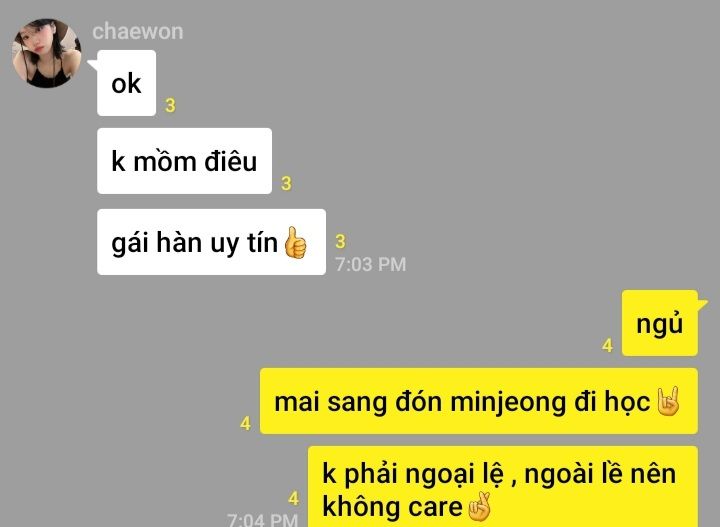This screenshot has height=527, width=720.
Task: Tap the 7:03 PM timestamp
Action: click(371, 264)
